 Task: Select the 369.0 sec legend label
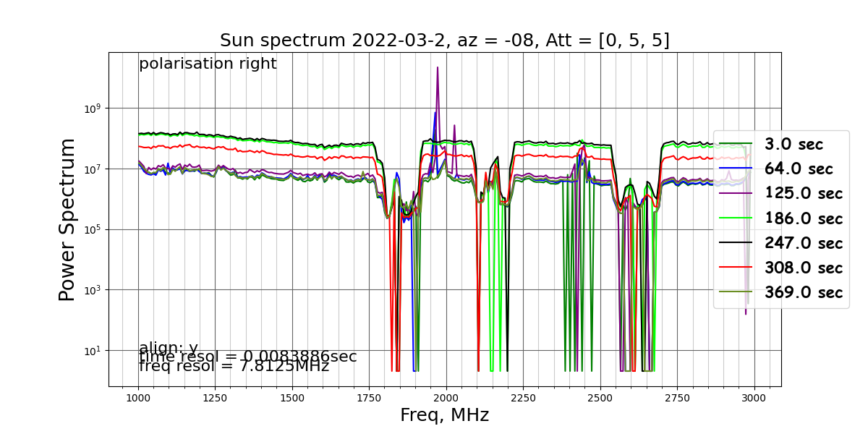click(x=803, y=292)
